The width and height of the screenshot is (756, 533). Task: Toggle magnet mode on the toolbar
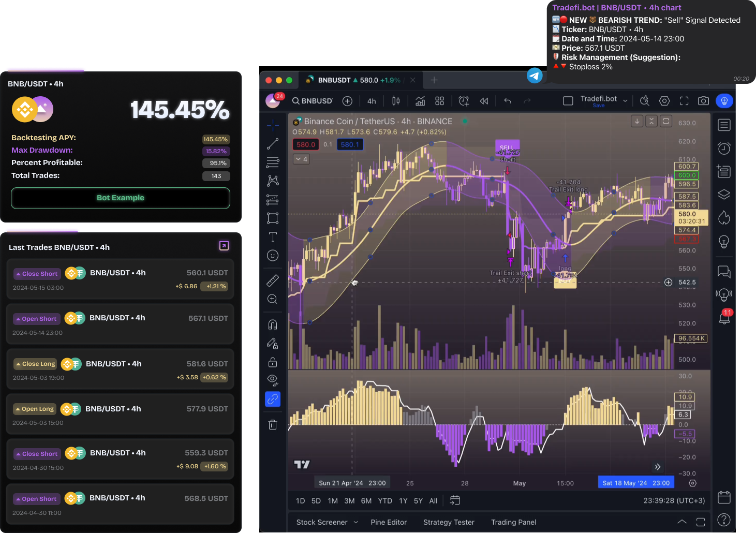point(273,324)
